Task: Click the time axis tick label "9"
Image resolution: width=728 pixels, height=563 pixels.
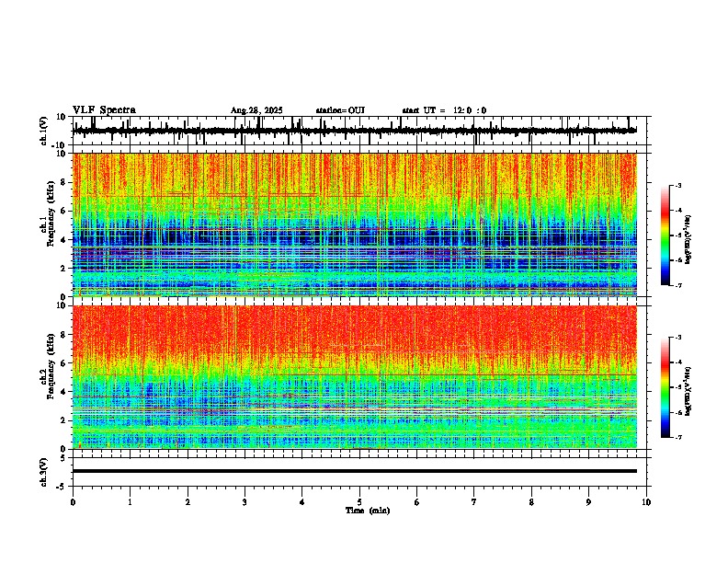Action: [588, 502]
